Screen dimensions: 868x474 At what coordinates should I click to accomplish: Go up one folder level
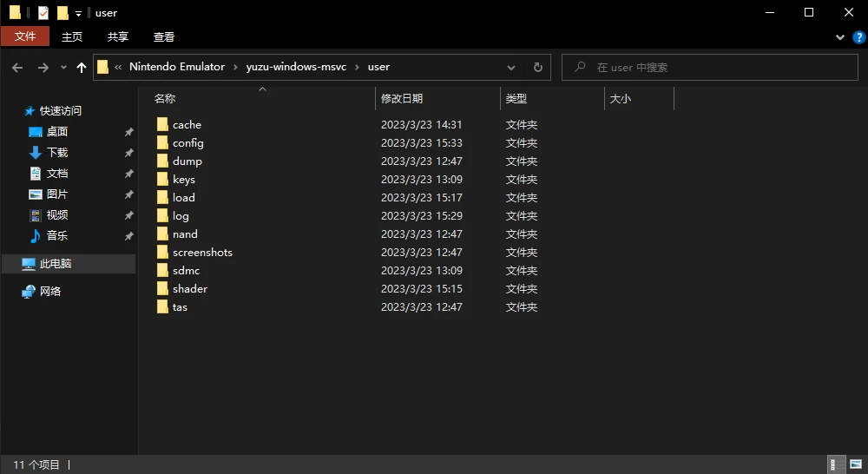coord(82,68)
